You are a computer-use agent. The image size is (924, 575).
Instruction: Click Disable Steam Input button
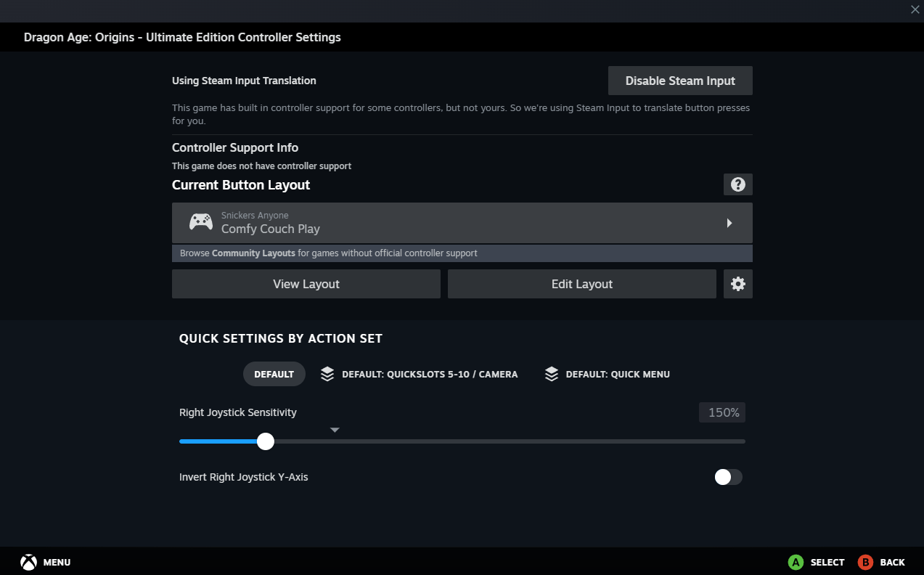tap(680, 81)
